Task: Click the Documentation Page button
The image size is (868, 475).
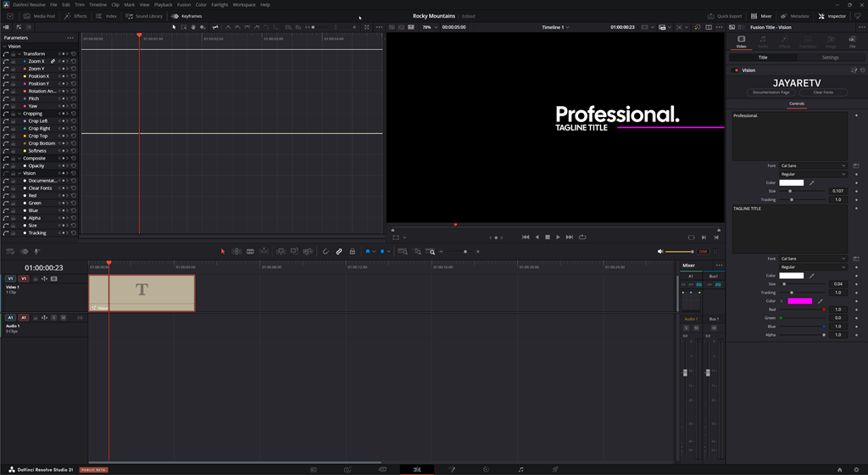Action: (x=771, y=92)
